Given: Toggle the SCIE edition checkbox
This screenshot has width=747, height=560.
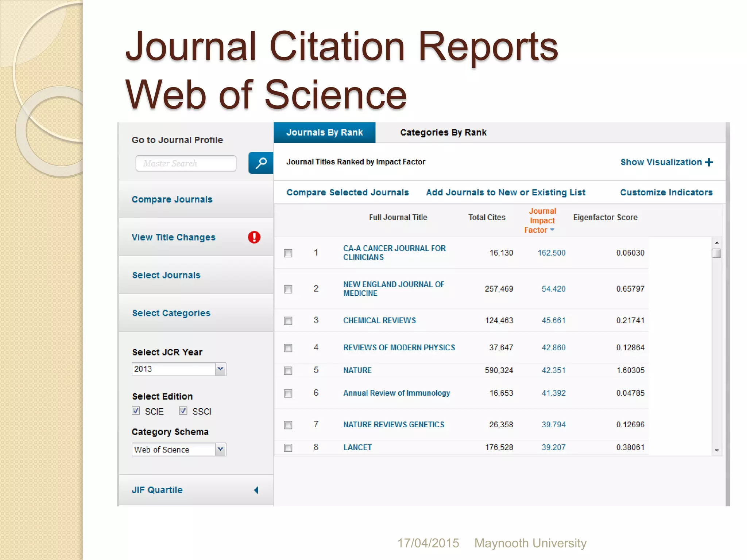Looking at the screenshot, I should click(136, 411).
